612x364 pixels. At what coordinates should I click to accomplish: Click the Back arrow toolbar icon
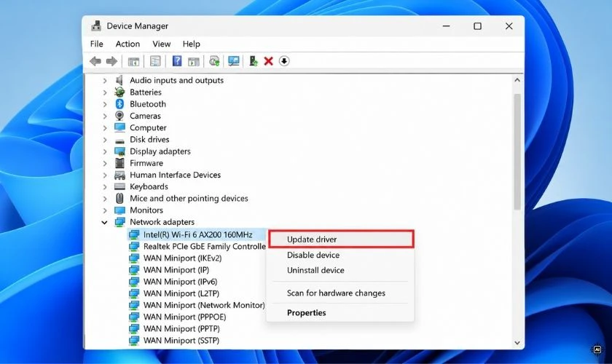click(x=95, y=61)
